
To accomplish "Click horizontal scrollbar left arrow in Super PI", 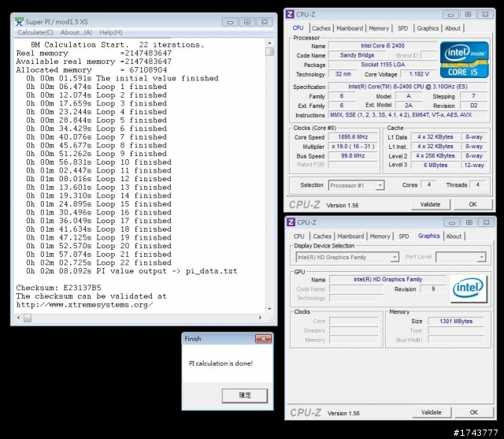I will point(18,318).
